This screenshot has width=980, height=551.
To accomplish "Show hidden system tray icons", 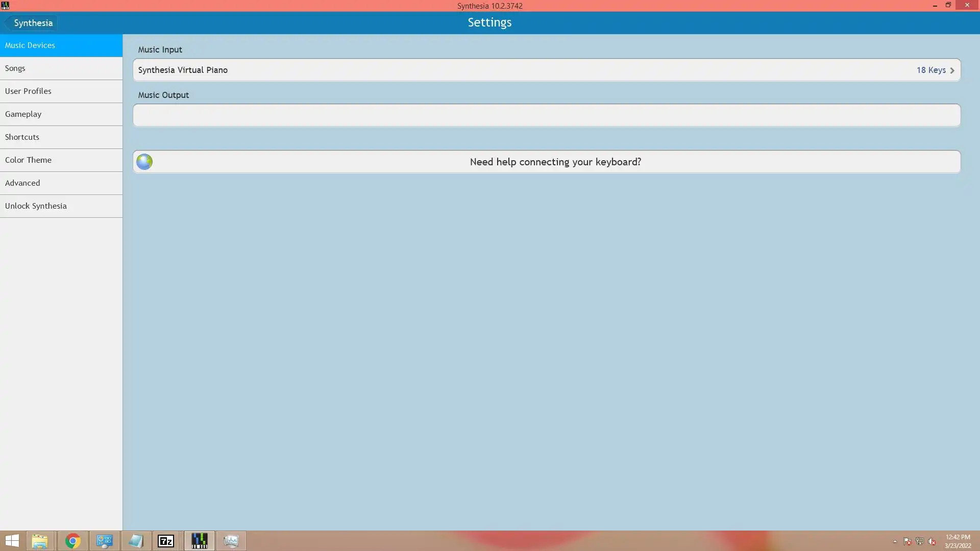I will 895,541.
